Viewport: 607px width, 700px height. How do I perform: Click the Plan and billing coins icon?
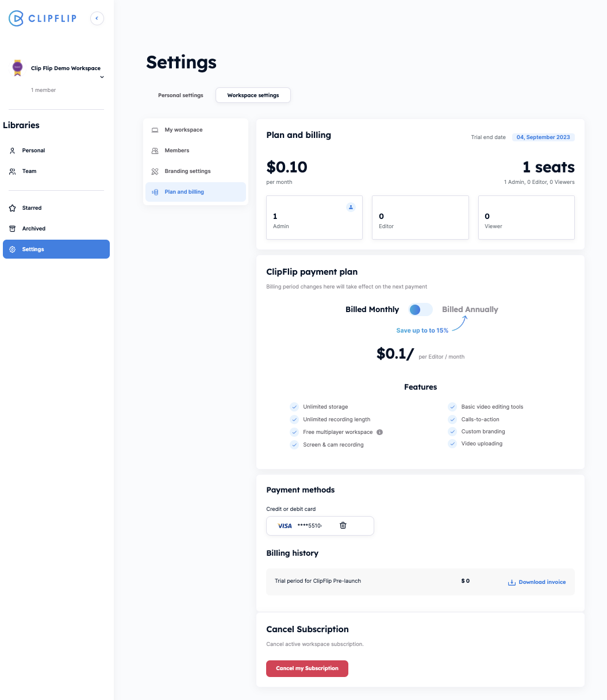click(x=155, y=192)
